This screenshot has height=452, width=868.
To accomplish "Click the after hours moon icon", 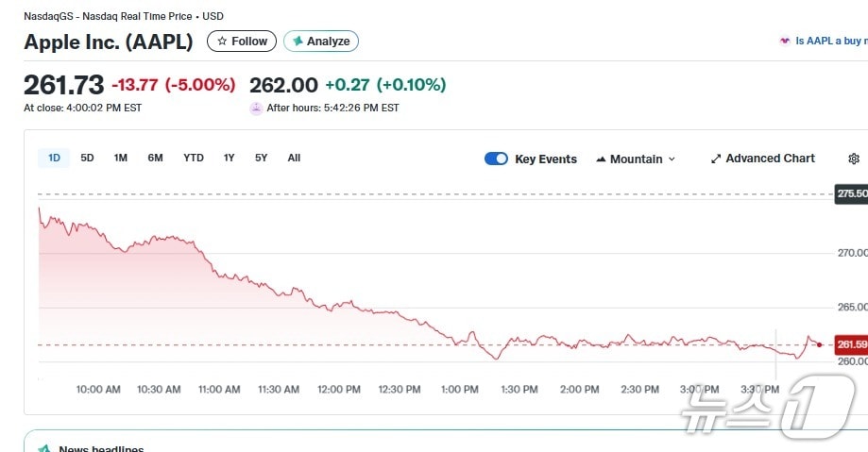I will (256, 109).
